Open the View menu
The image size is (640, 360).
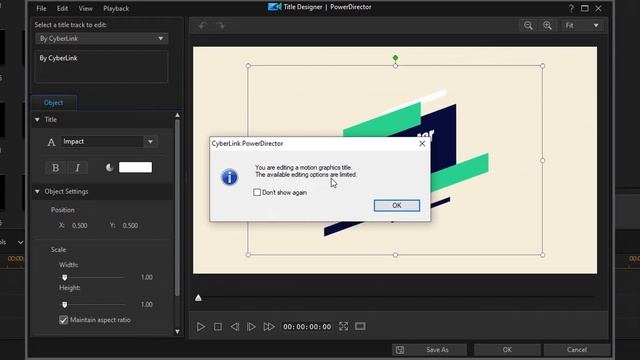point(85,9)
